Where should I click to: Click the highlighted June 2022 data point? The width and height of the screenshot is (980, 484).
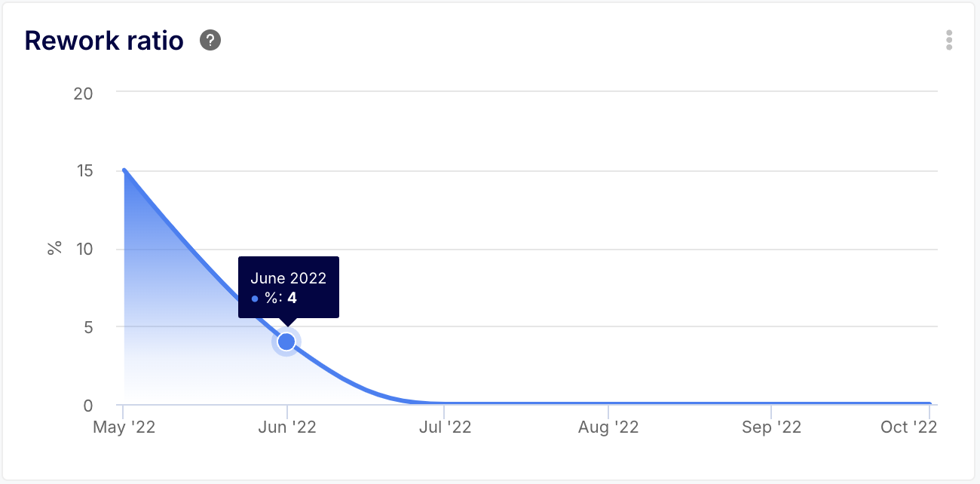[x=286, y=342]
